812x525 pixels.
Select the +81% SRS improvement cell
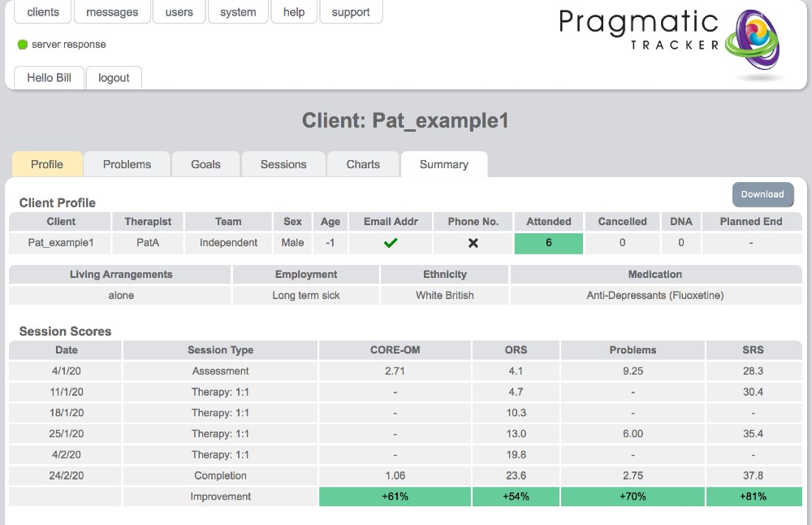tap(754, 496)
